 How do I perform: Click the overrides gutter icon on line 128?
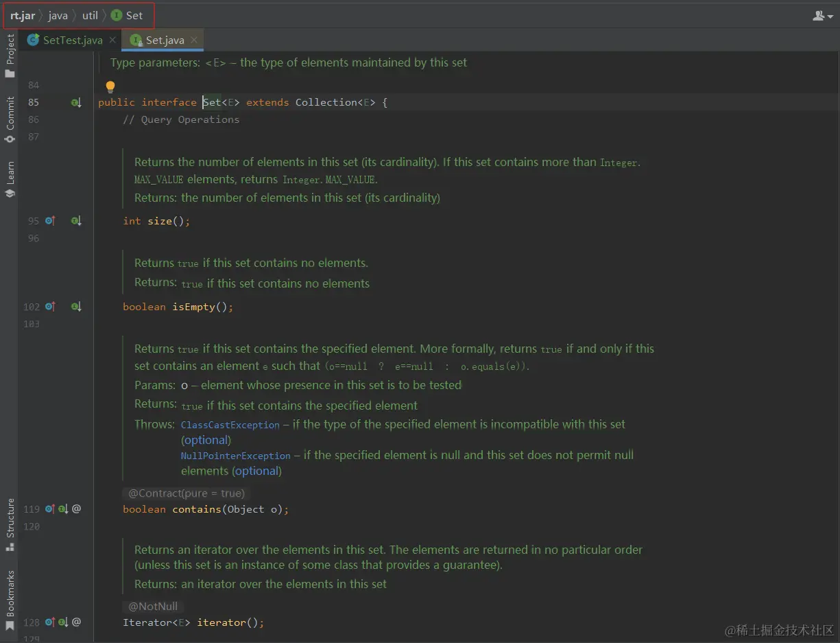tap(50, 622)
